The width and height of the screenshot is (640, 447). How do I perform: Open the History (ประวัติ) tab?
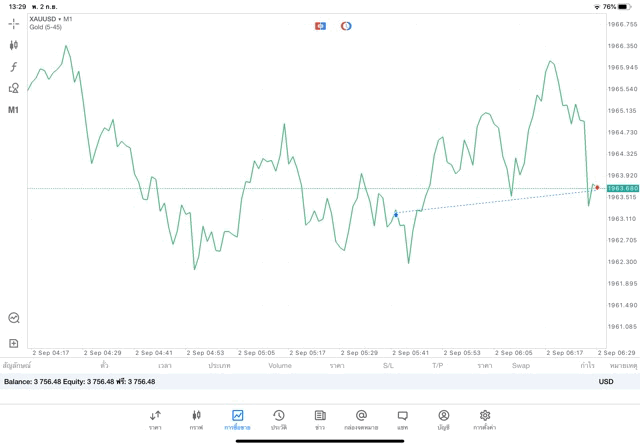278,419
